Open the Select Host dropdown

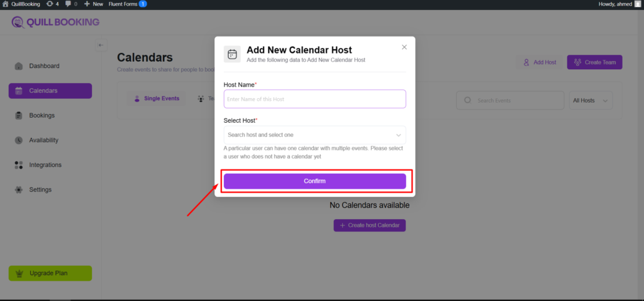point(314,135)
